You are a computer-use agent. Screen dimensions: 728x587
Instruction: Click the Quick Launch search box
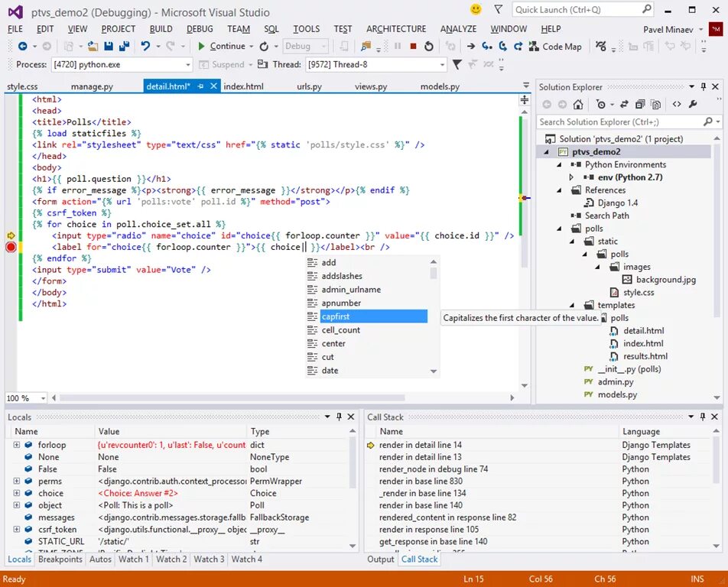pyautogui.click(x=583, y=10)
